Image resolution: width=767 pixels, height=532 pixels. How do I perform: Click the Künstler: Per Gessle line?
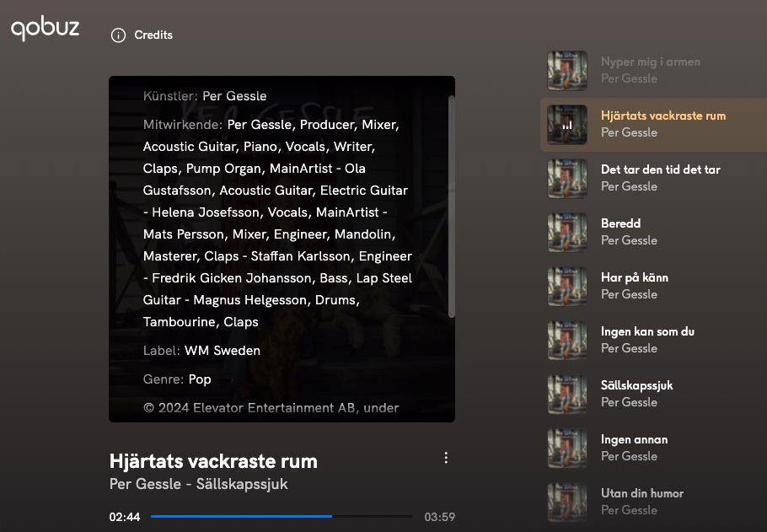point(205,96)
